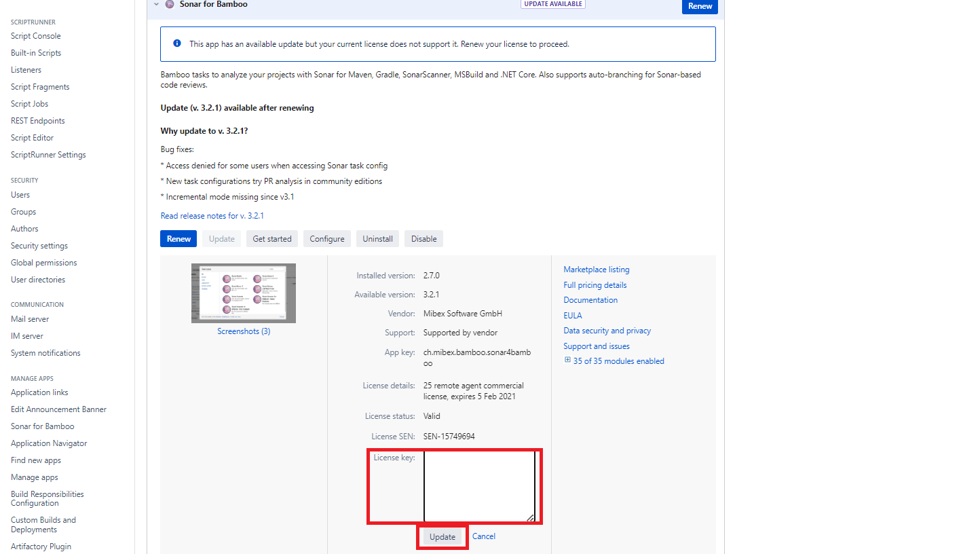
Task: Click the installed version value 2.7.0
Action: click(432, 276)
